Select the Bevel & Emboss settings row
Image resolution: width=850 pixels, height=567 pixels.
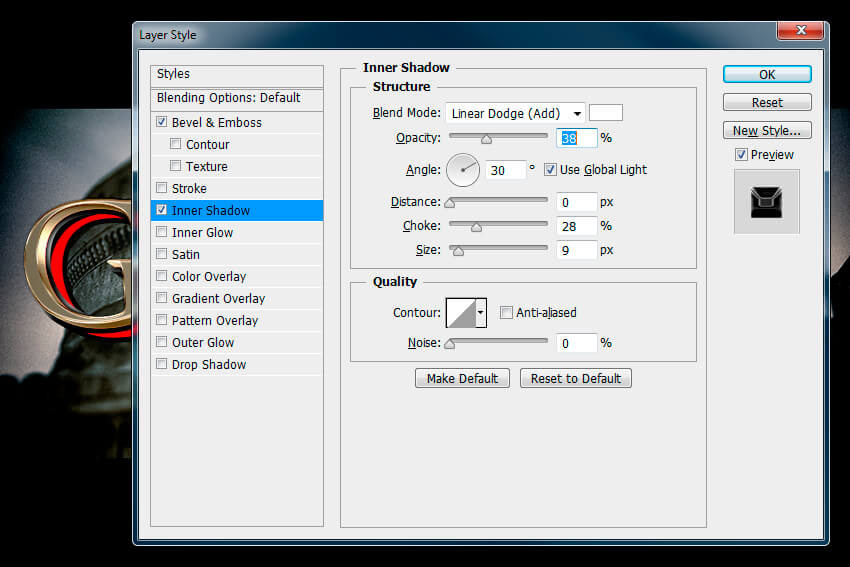237,123
